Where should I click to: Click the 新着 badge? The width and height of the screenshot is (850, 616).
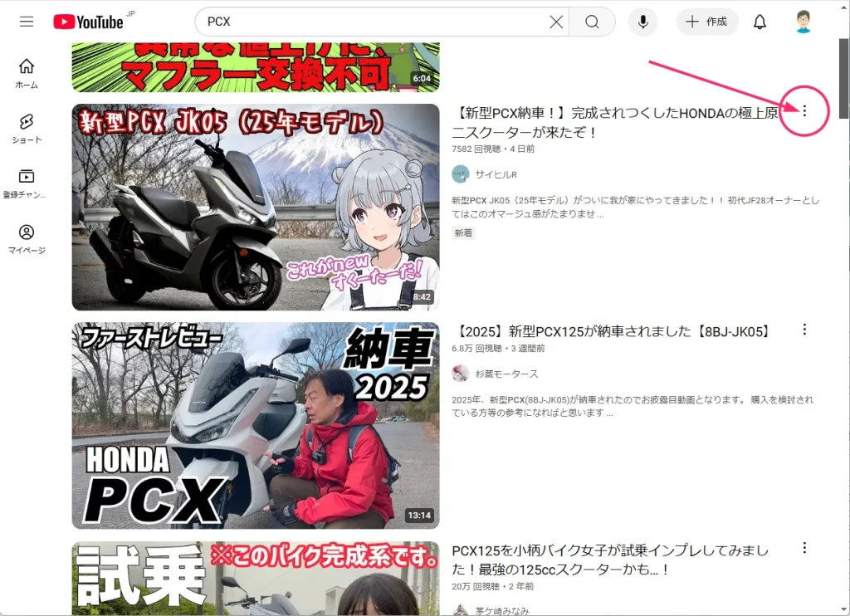[x=463, y=233]
